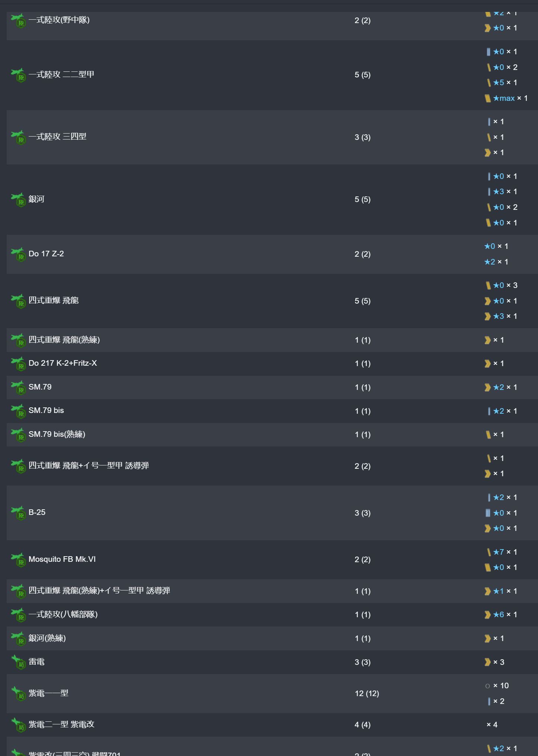This screenshot has width=538, height=756.
Task: Click the land attacker icon beside 銀河
Action: [x=18, y=199]
